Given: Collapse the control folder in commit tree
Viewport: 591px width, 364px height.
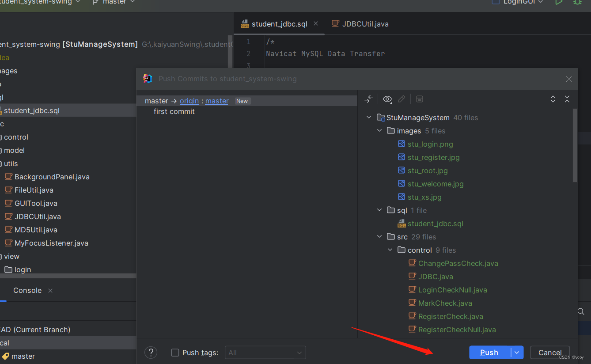Looking at the screenshot, I should tap(390, 250).
